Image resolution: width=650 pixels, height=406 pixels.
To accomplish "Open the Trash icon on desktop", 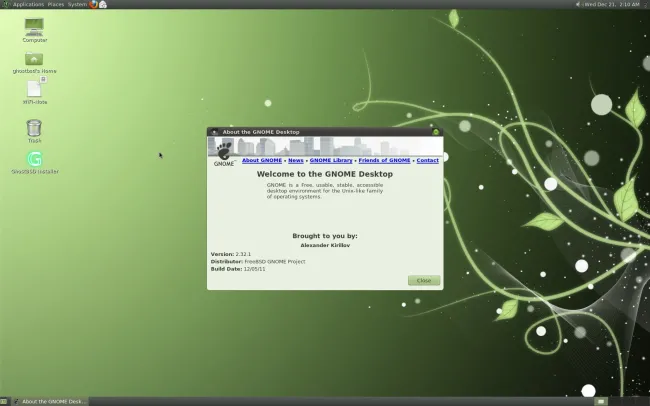I will pyautogui.click(x=34, y=128).
